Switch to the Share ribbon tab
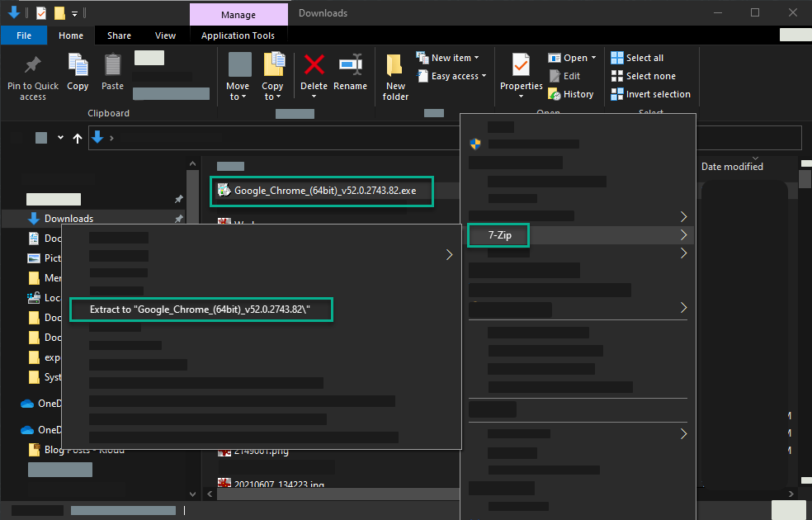812x520 pixels. pyautogui.click(x=119, y=35)
